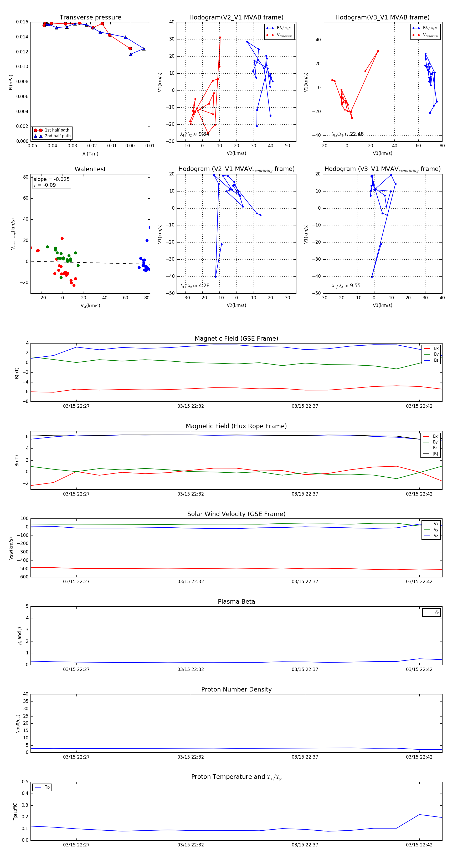Click the 'slope = -0.025' annotation

coord(52,179)
